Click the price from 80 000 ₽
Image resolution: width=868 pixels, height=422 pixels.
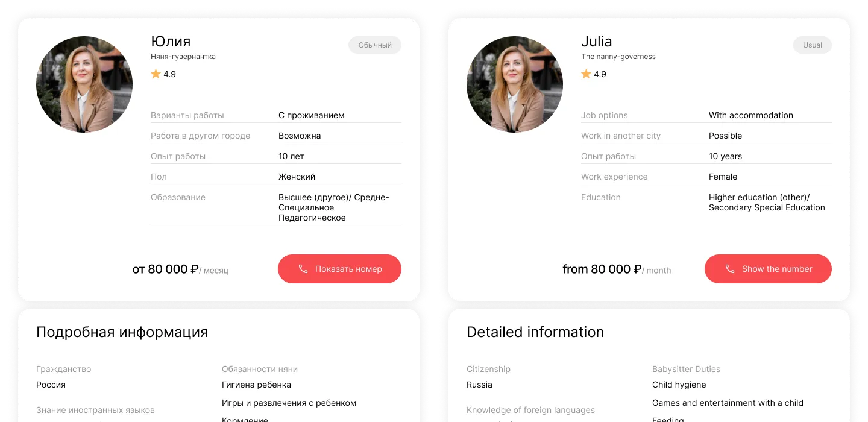[x=602, y=269]
